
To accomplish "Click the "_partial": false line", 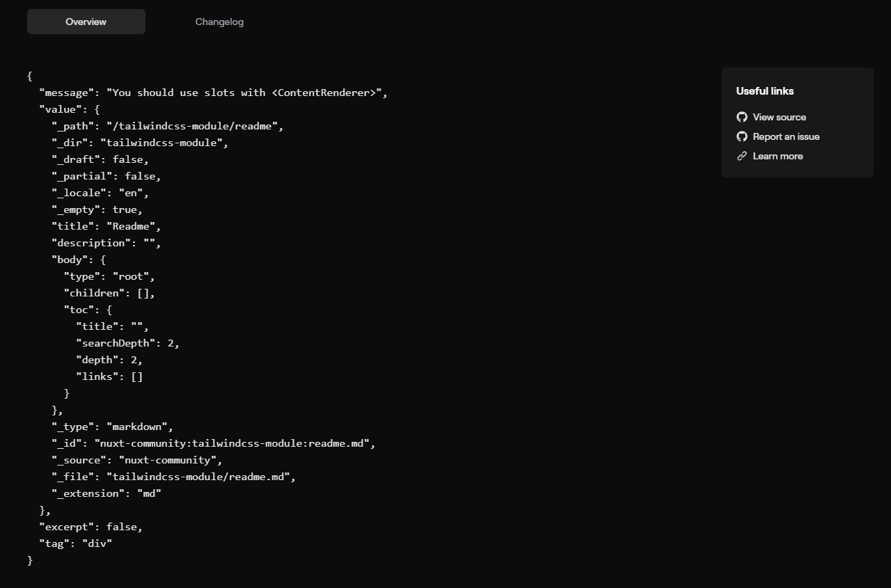I will coord(107,176).
